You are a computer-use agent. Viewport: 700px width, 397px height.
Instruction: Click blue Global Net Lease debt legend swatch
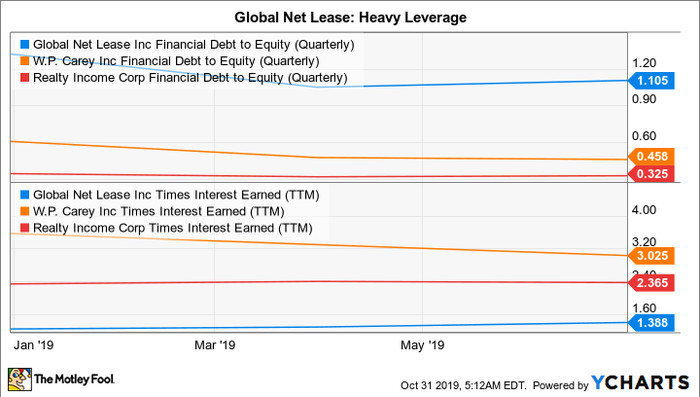tap(25, 45)
